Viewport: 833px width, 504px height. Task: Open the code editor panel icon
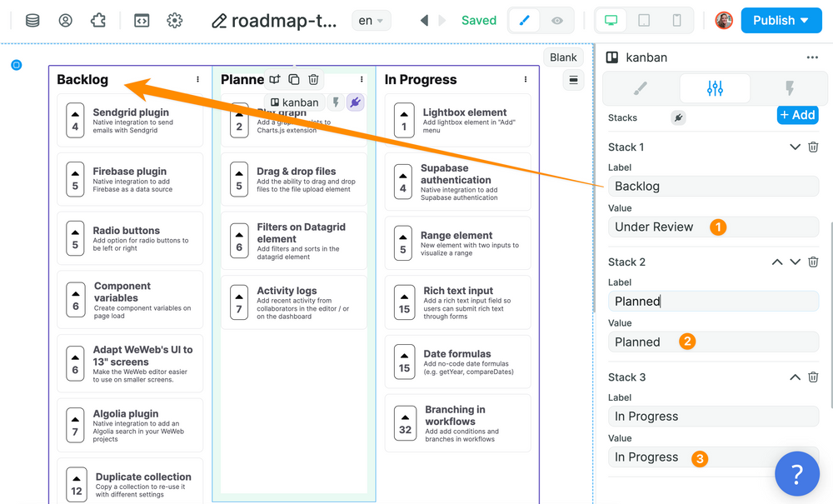[x=142, y=21]
